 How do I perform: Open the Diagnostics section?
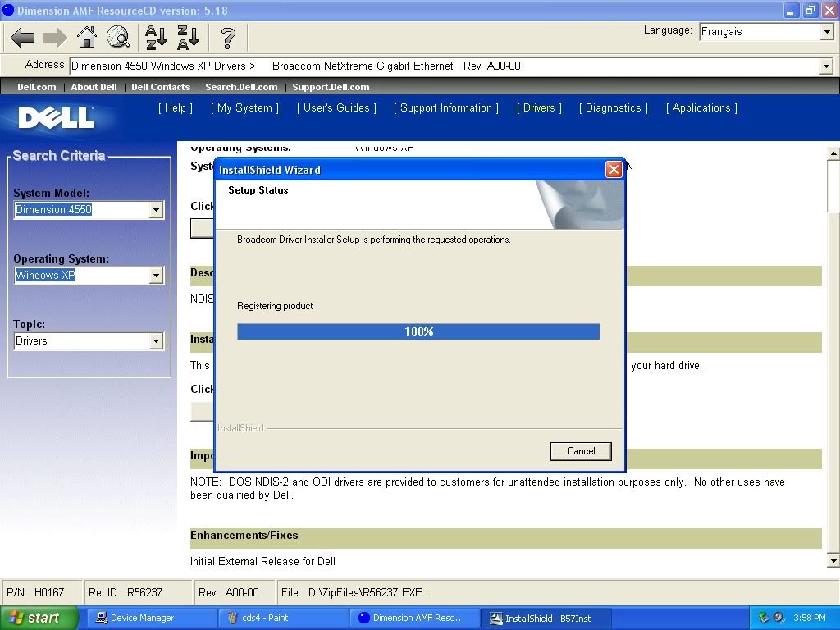point(614,108)
